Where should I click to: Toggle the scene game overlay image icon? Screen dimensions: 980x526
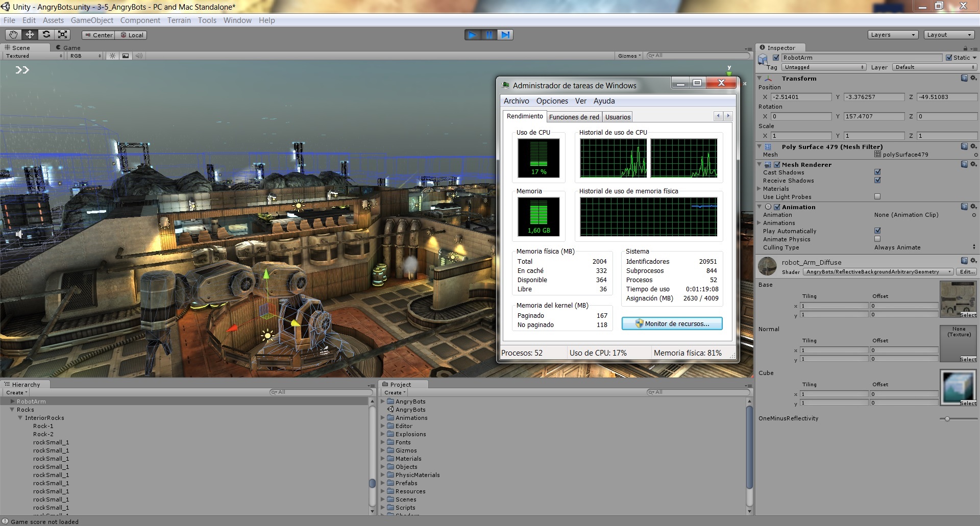click(126, 56)
